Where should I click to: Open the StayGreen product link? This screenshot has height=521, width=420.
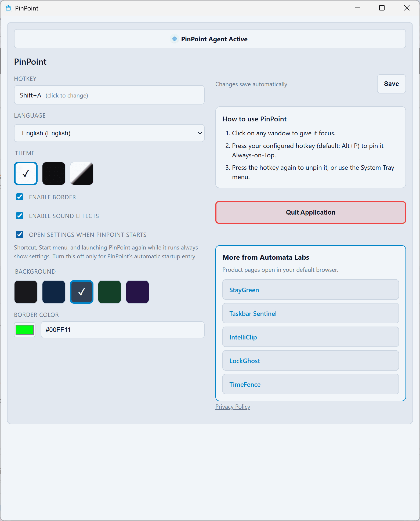pos(311,290)
